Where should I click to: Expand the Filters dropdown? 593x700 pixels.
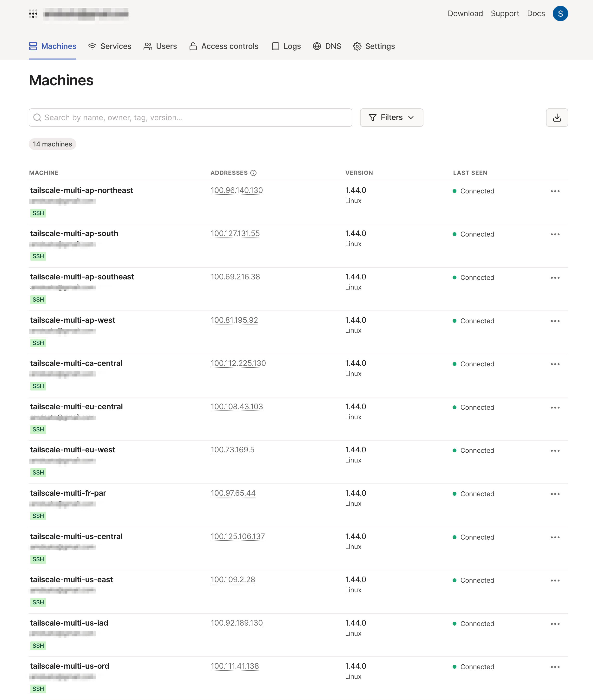coord(391,117)
